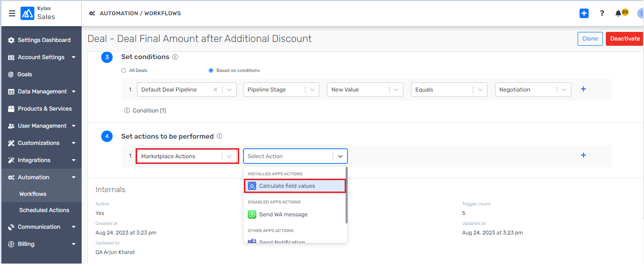Select the Based on conditions radio option
Screen dimensions: 644x264
[x=211, y=71]
